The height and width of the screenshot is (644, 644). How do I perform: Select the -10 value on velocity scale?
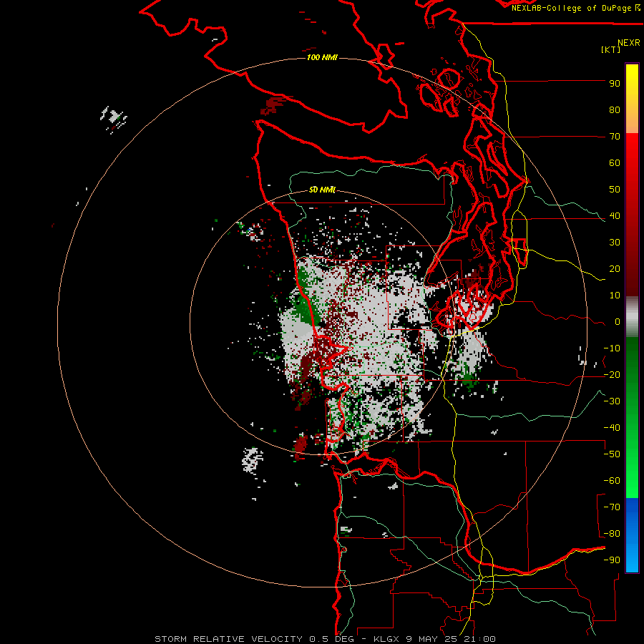coord(612,348)
